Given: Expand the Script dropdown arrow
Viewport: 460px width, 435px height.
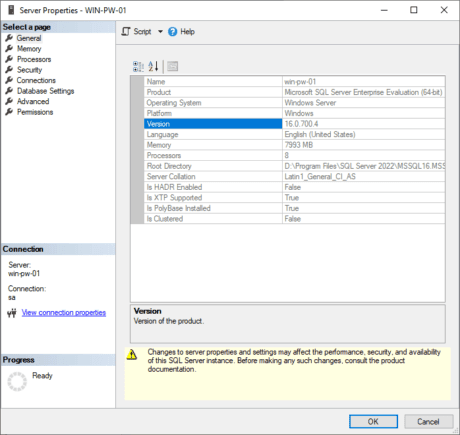Looking at the screenshot, I should [x=160, y=32].
